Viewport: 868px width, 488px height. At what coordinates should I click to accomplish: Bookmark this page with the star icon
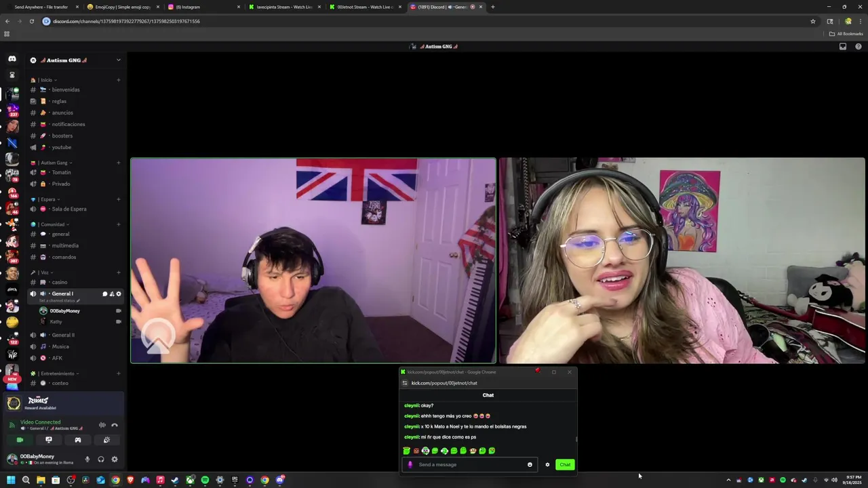(x=813, y=21)
